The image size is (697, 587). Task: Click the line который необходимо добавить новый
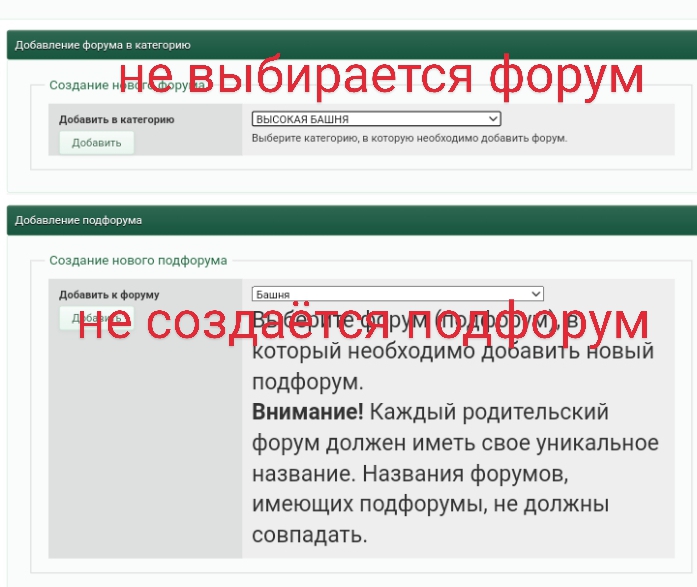point(452,352)
